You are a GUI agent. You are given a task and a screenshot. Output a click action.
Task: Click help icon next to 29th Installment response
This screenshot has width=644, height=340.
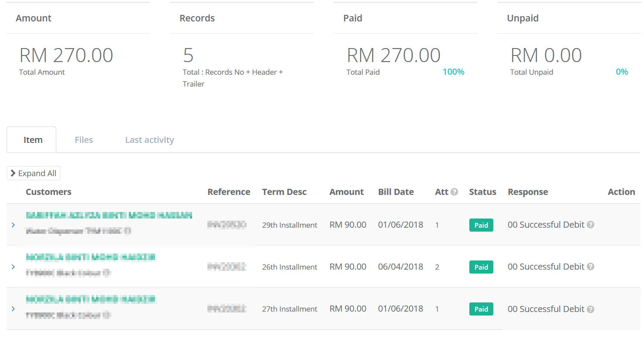(590, 225)
